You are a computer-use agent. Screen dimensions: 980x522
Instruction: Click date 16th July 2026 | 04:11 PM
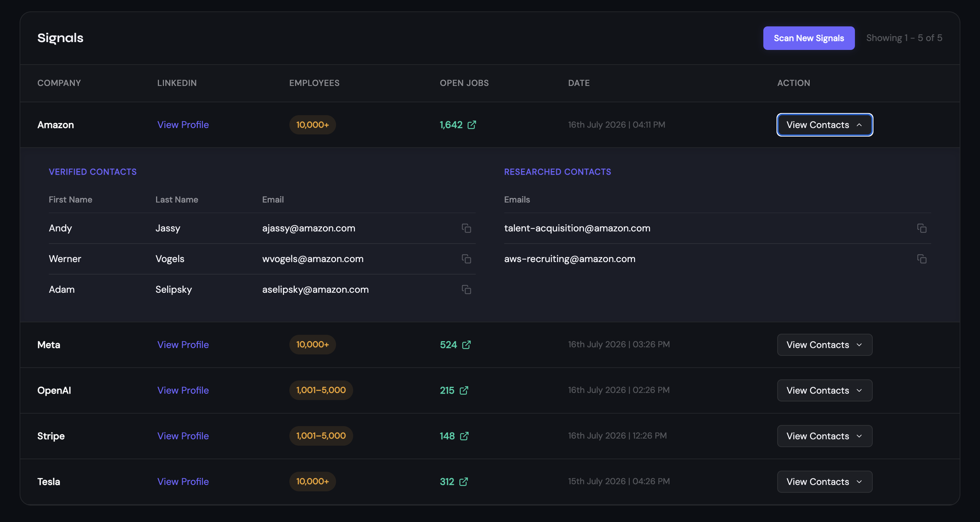click(x=616, y=125)
